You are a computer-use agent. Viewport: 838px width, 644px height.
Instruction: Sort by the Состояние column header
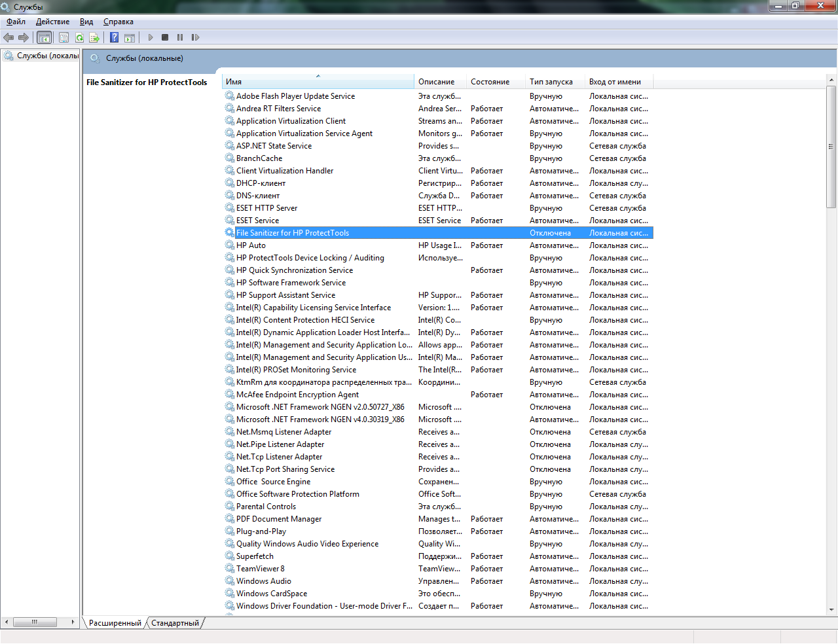click(496, 82)
